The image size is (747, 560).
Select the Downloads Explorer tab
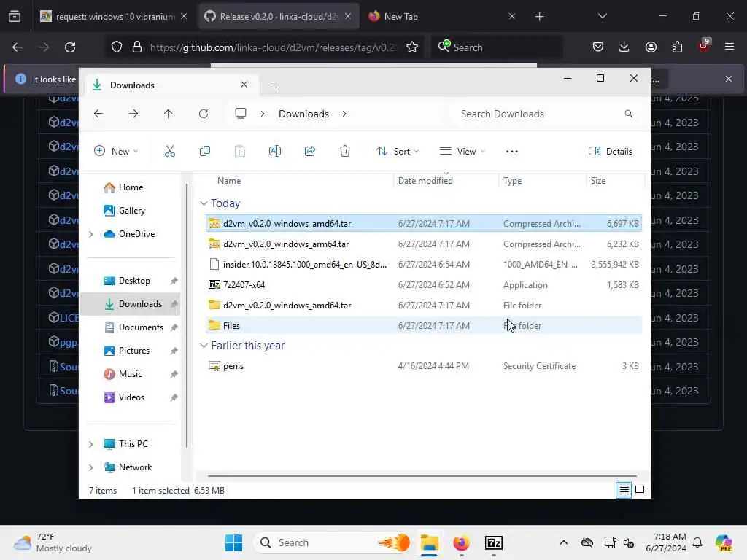pyautogui.click(x=171, y=85)
